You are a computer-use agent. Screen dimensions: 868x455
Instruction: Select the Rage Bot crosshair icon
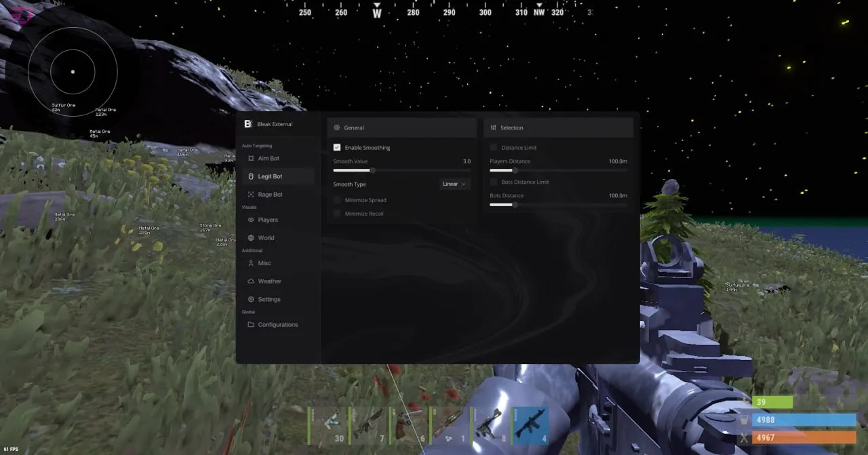pyautogui.click(x=251, y=195)
